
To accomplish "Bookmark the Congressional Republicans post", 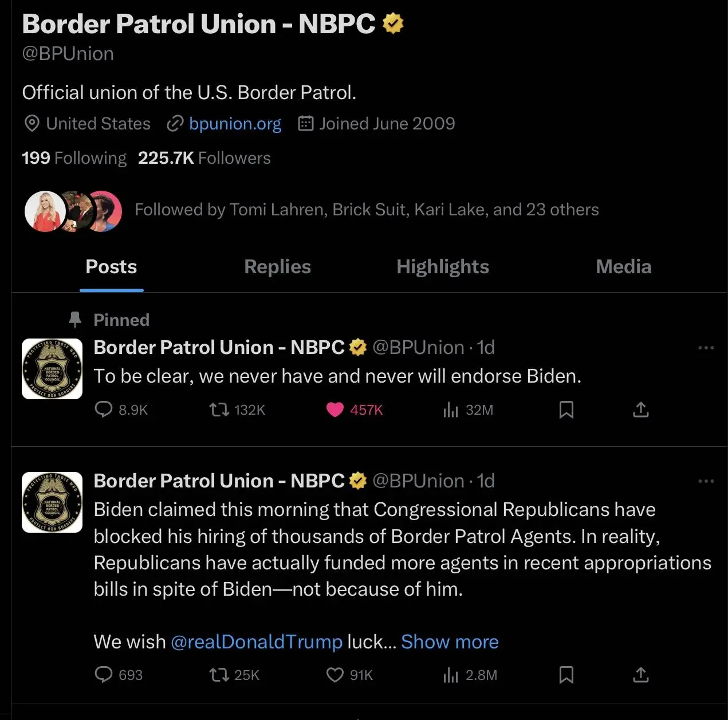I will pyautogui.click(x=566, y=675).
